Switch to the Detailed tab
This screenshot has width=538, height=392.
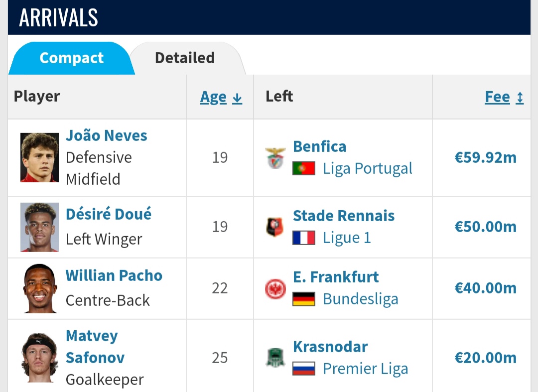(185, 58)
